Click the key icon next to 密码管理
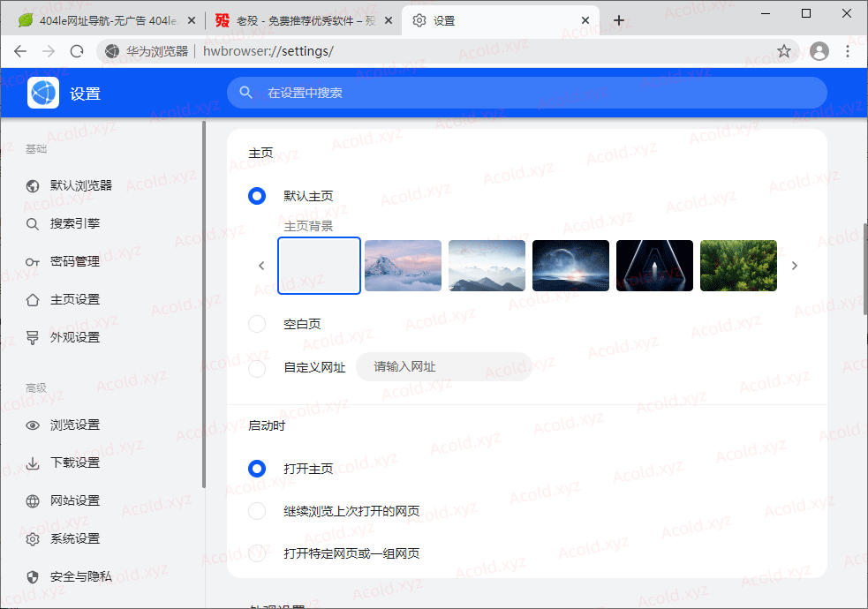The width and height of the screenshot is (868, 609). pyautogui.click(x=33, y=261)
